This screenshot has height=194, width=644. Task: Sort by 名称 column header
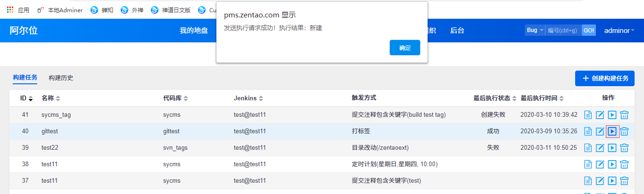click(50, 98)
